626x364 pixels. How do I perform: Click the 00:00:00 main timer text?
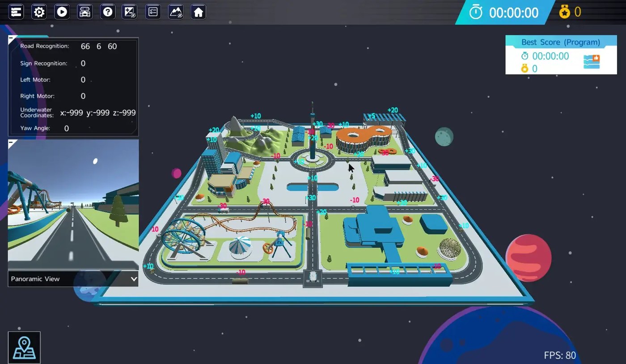(x=514, y=13)
